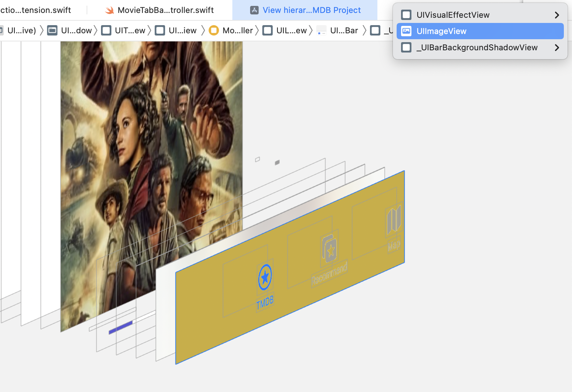Select UIL...ew breadcrumb item
Image resolution: width=572 pixels, height=392 pixels.
pos(292,30)
